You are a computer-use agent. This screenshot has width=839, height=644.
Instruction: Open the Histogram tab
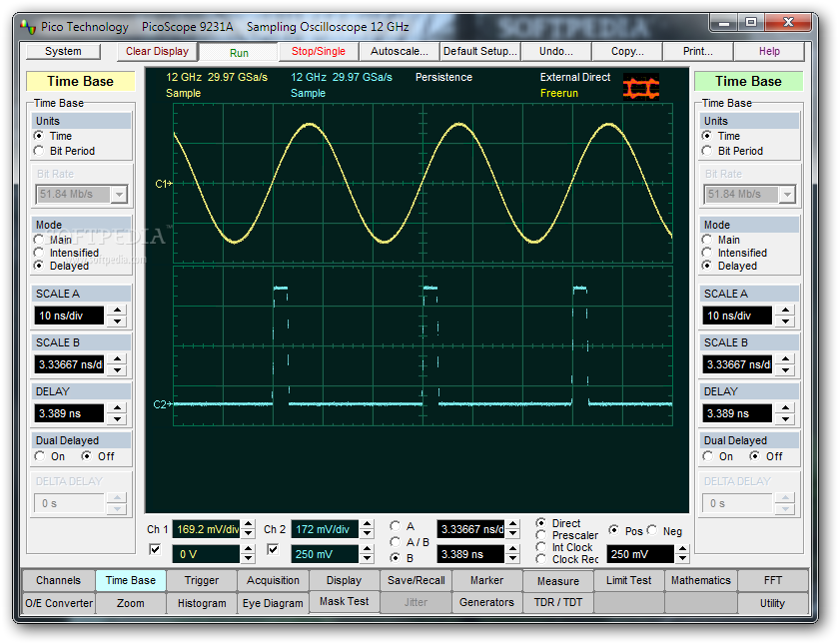point(202,603)
